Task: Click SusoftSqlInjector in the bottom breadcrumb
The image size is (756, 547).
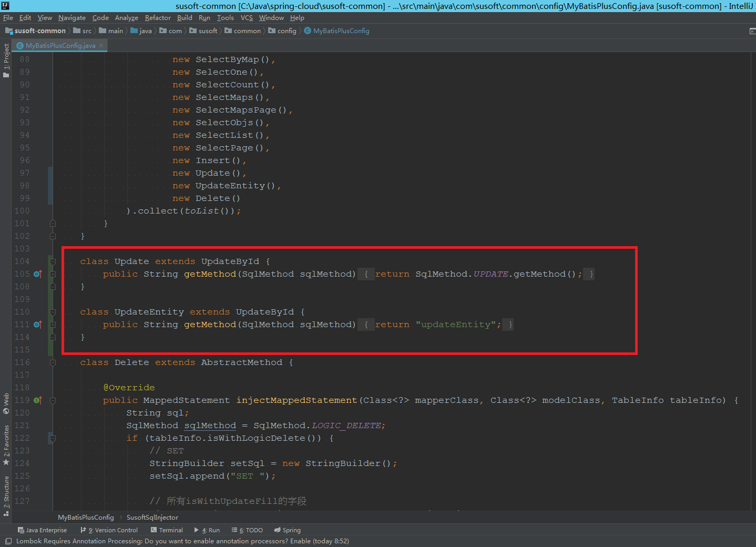Action: click(x=152, y=518)
